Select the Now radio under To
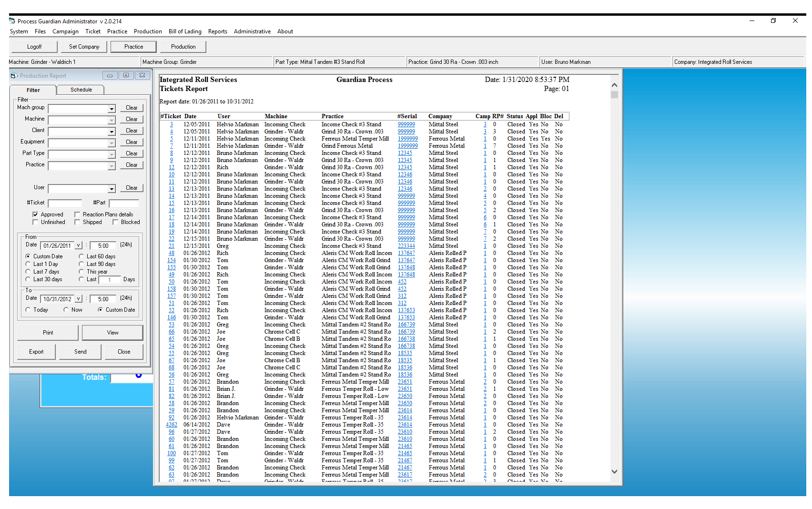 66,310
